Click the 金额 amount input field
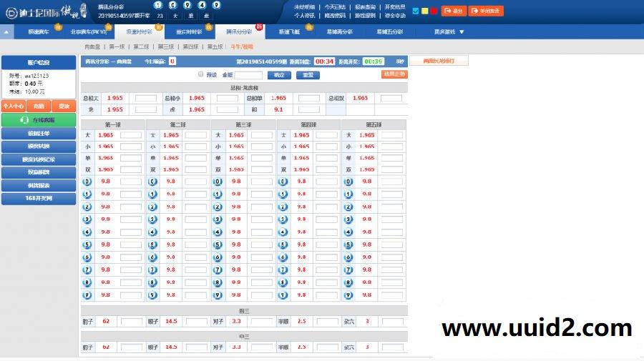Viewport: 644px width, 361px height. click(x=248, y=75)
